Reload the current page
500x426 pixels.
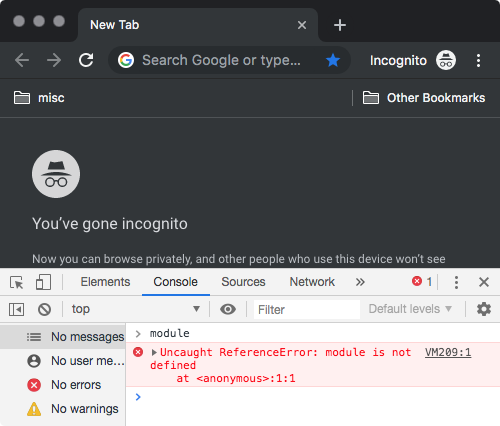point(86,60)
